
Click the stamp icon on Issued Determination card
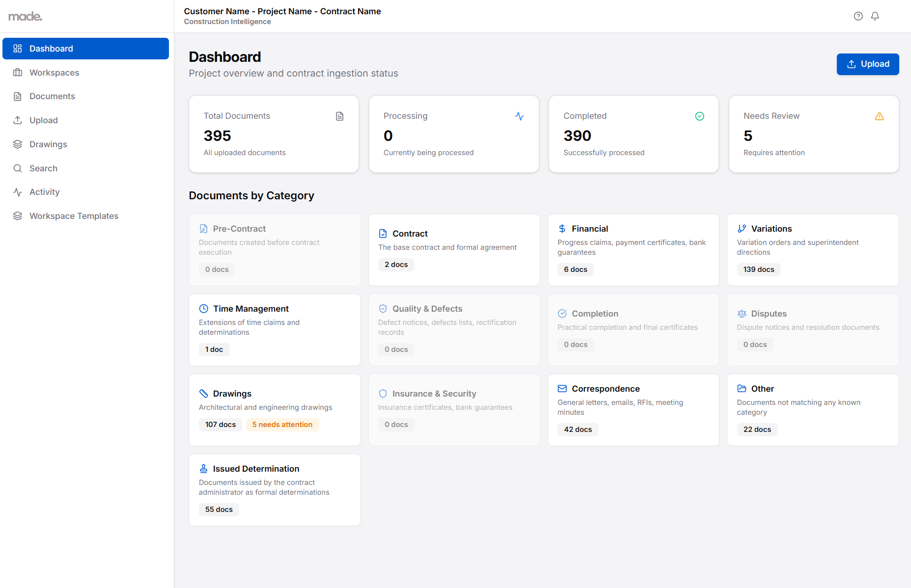203,468
